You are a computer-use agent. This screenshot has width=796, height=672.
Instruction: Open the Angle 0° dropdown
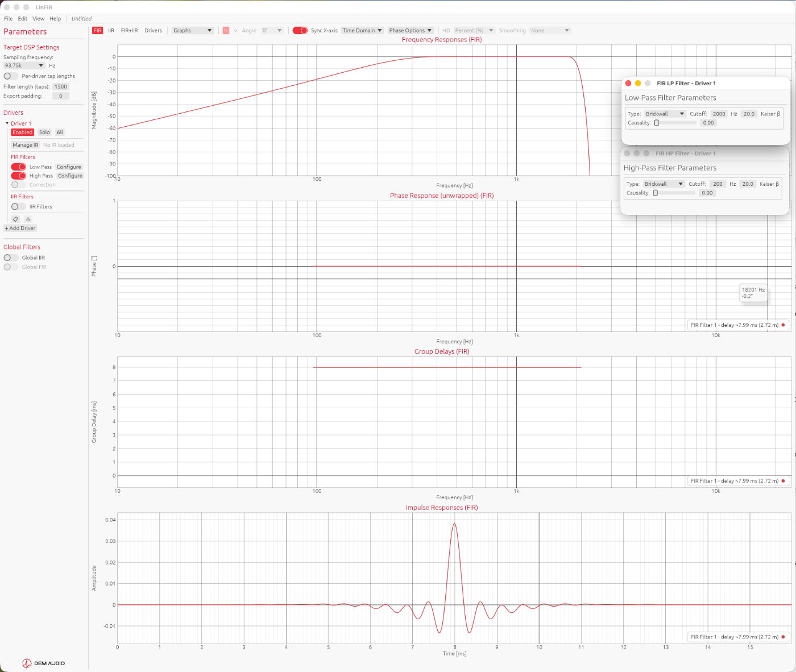point(272,30)
